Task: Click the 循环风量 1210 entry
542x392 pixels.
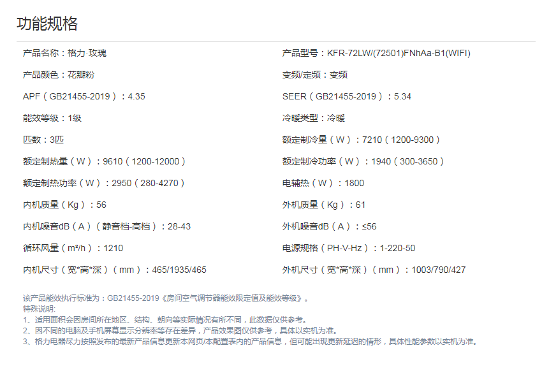Action: 73,249
